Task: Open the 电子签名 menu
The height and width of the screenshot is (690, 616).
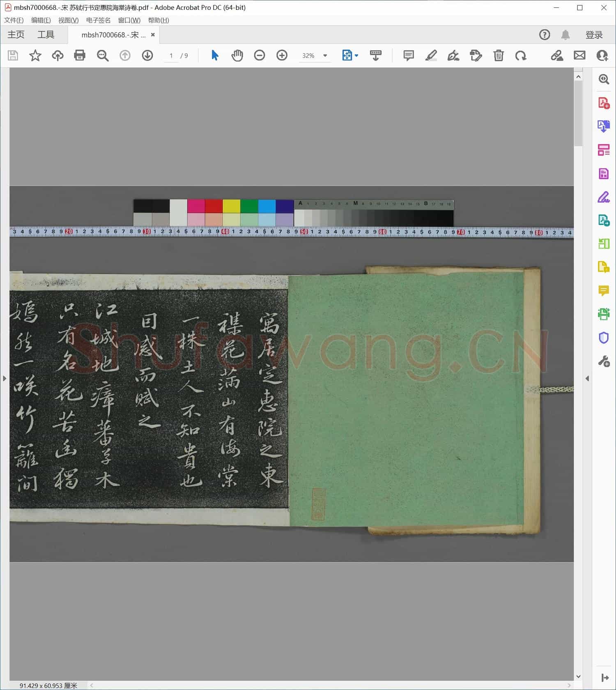Action: [99, 20]
